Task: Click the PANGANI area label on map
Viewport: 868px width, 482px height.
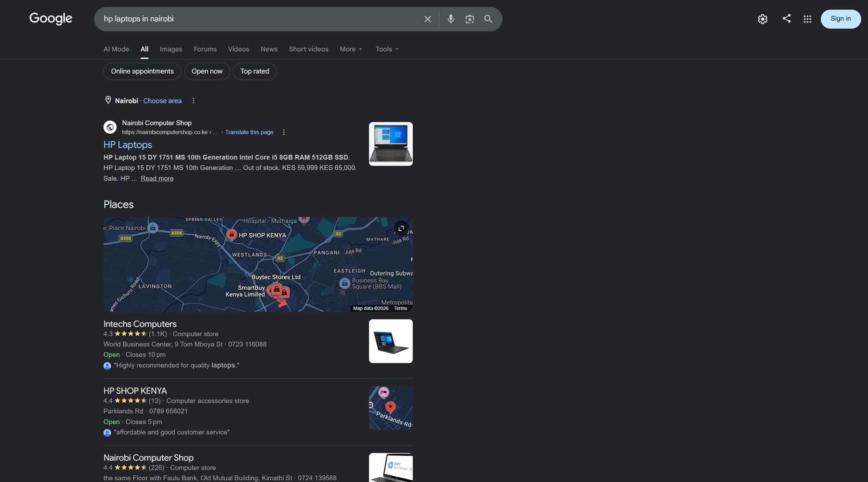Action: (x=326, y=253)
